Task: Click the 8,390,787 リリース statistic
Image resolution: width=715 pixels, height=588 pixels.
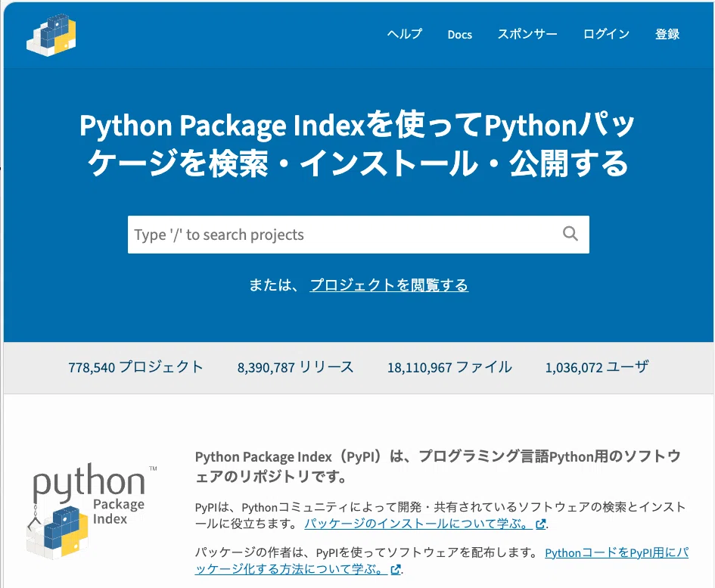Action: [296, 367]
